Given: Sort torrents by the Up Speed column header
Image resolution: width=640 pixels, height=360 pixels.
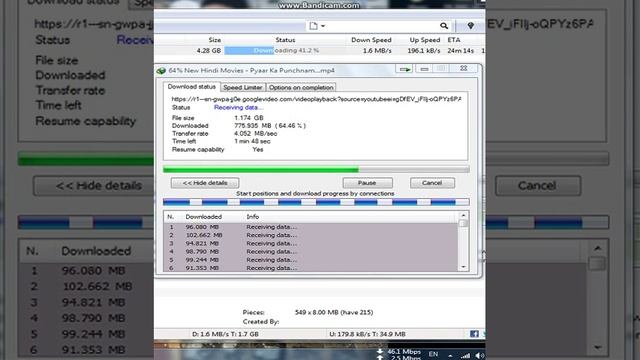Looking at the screenshot, I should [x=424, y=40].
